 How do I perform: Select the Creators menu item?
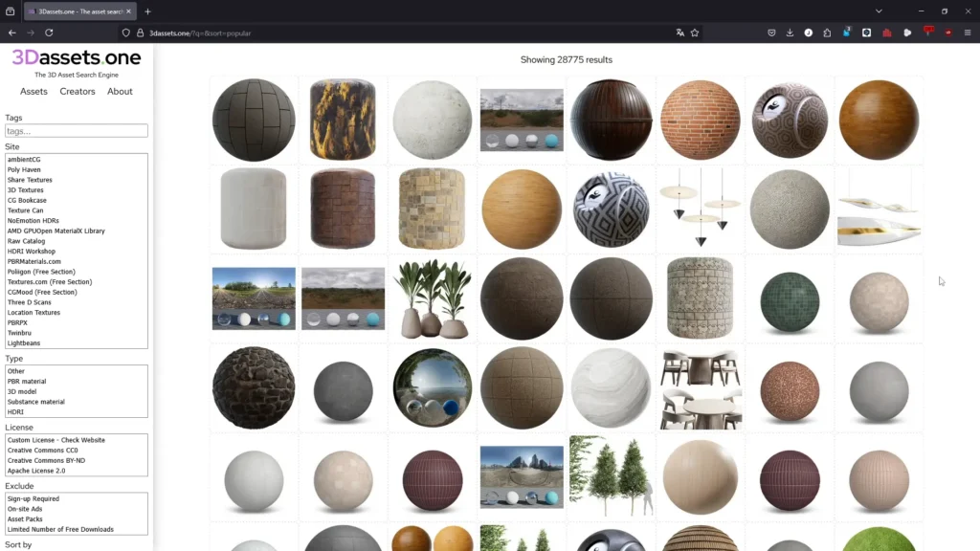coord(77,91)
